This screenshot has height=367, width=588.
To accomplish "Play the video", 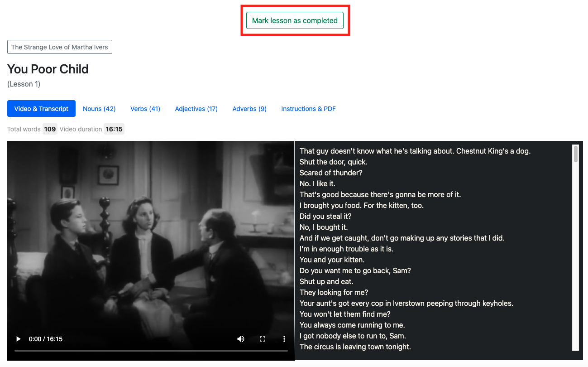I will [18, 339].
